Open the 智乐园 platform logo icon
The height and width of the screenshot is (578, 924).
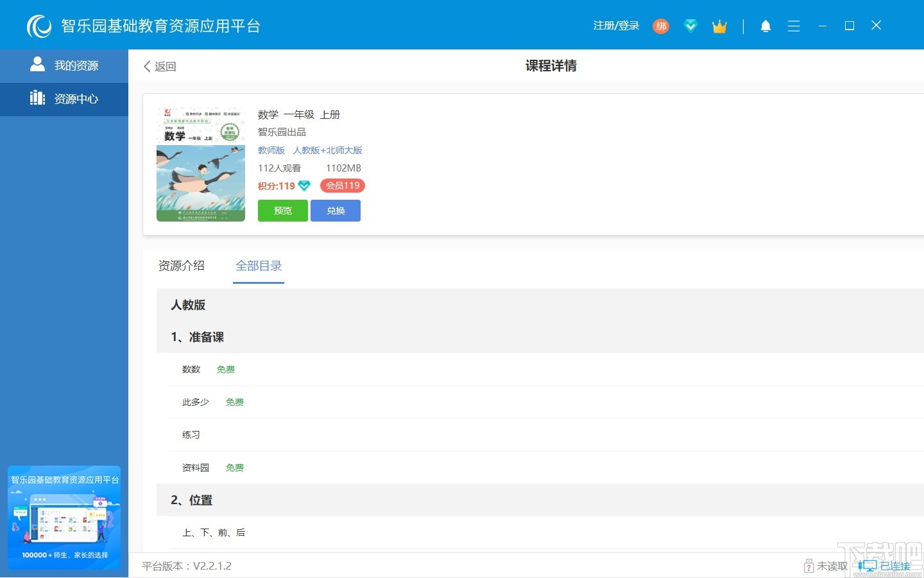coord(38,26)
